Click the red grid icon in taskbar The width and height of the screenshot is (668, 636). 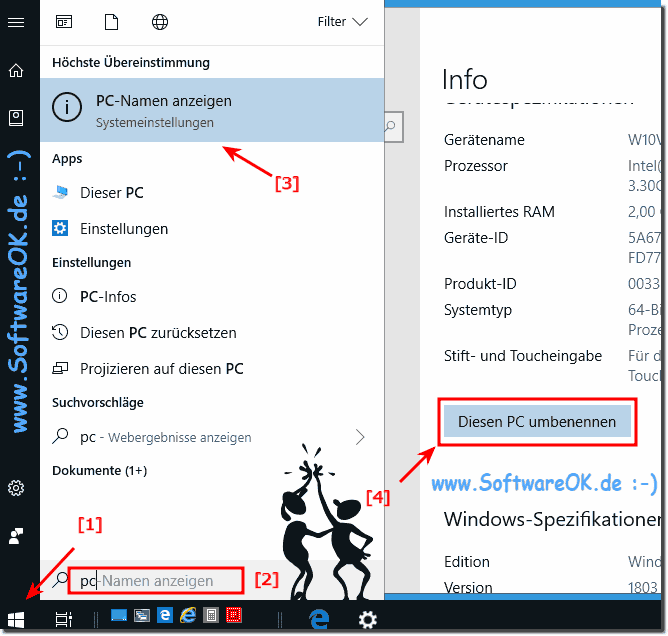click(x=234, y=616)
